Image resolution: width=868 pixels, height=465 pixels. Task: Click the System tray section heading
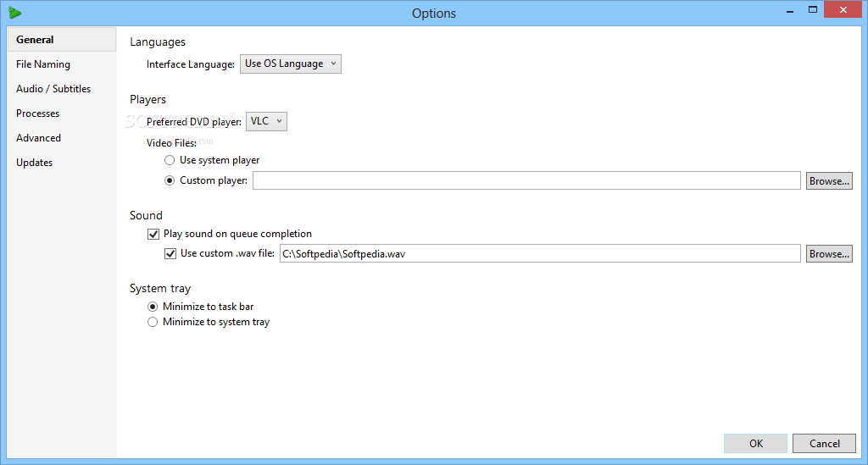pyautogui.click(x=160, y=289)
